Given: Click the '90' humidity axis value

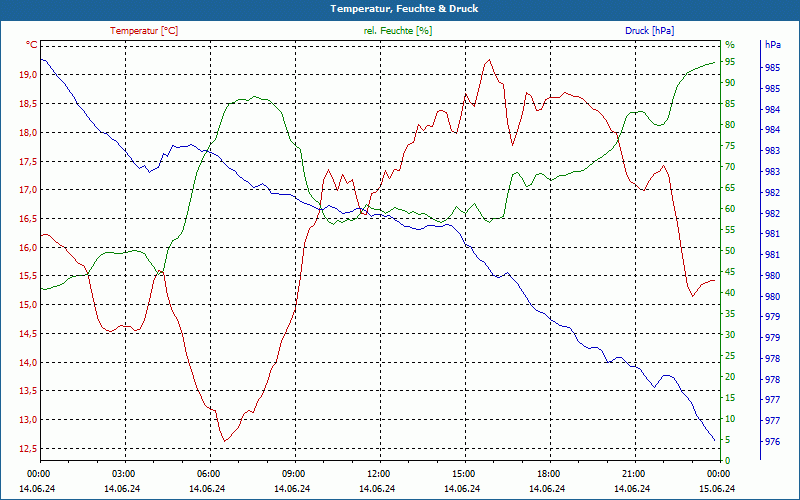Looking at the screenshot, I should 730,83.
